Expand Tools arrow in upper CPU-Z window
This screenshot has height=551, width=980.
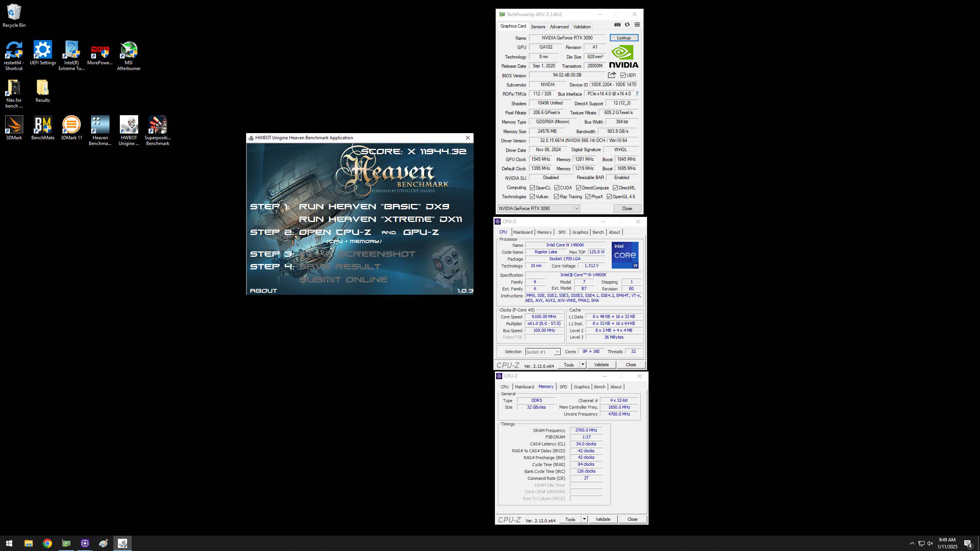point(583,365)
